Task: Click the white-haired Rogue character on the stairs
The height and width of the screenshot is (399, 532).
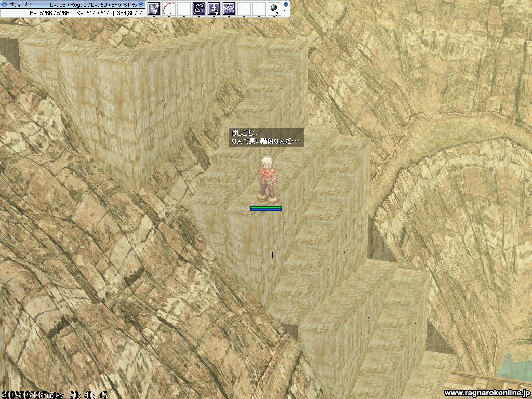Action: (x=268, y=179)
